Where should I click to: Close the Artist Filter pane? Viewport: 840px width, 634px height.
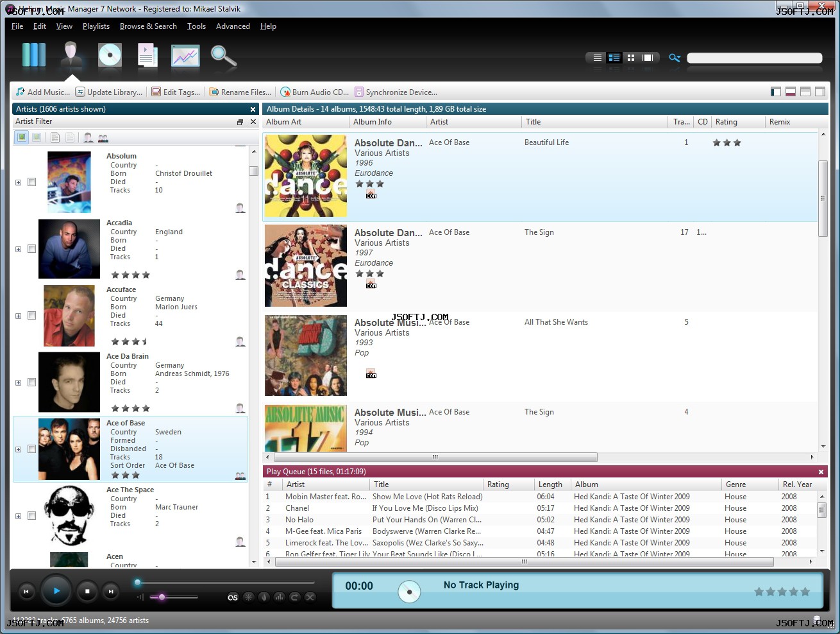click(253, 122)
